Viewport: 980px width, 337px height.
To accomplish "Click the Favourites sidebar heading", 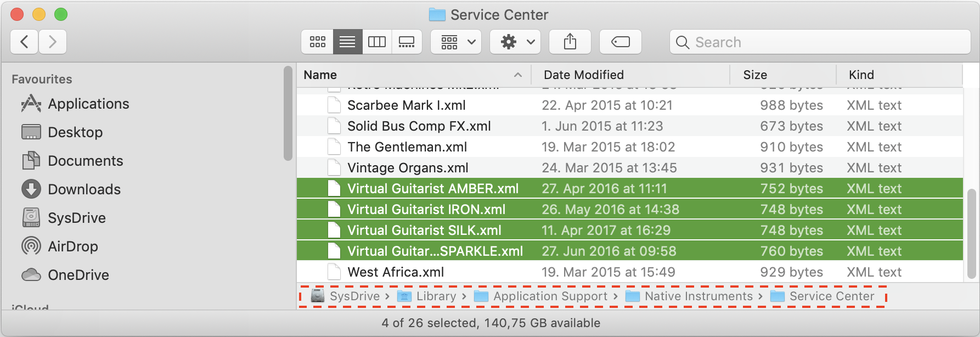I will (x=42, y=80).
